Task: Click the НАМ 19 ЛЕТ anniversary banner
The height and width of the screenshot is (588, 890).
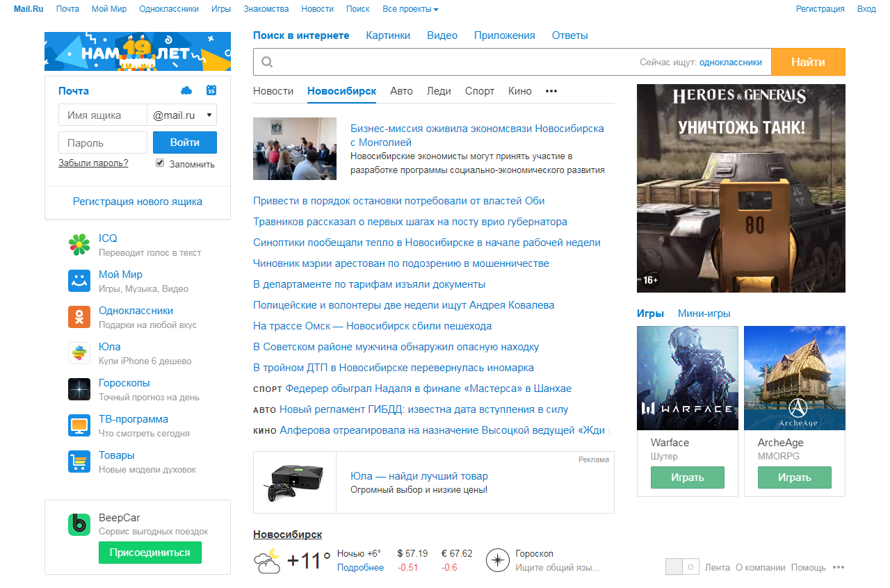Action: (138, 51)
